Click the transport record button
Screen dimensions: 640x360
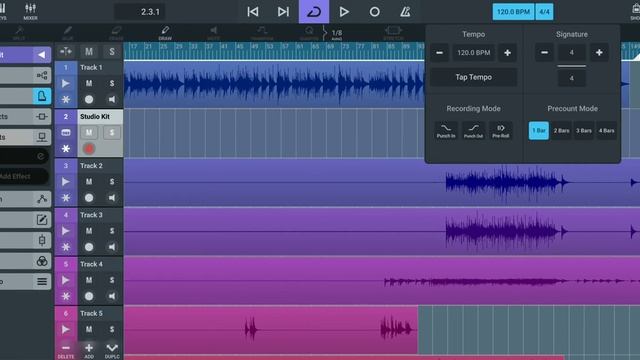tap(374, 12)
